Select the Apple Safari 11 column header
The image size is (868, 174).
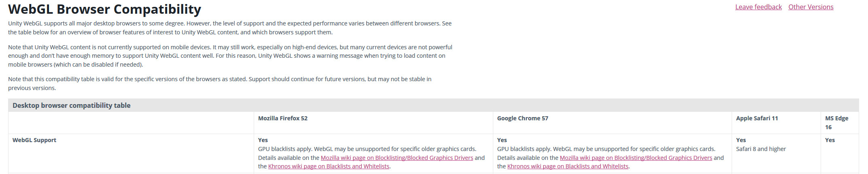757,118
